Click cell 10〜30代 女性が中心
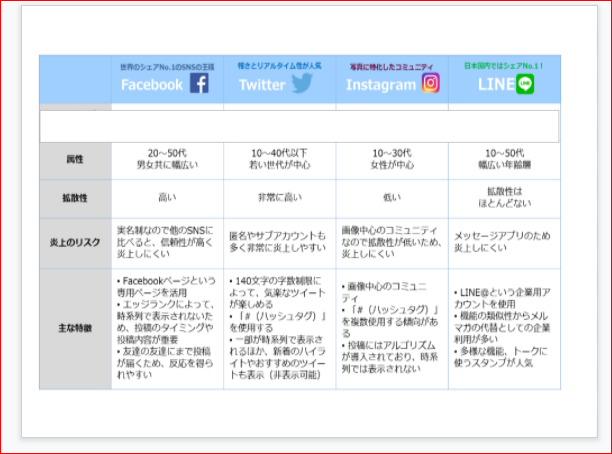 pos(392,161)
